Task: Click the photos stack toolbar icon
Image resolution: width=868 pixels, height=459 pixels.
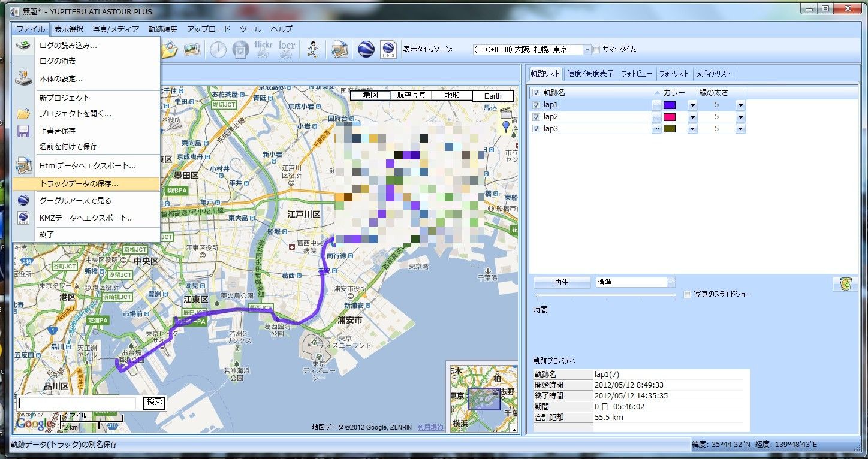Action: pos(192,50)
